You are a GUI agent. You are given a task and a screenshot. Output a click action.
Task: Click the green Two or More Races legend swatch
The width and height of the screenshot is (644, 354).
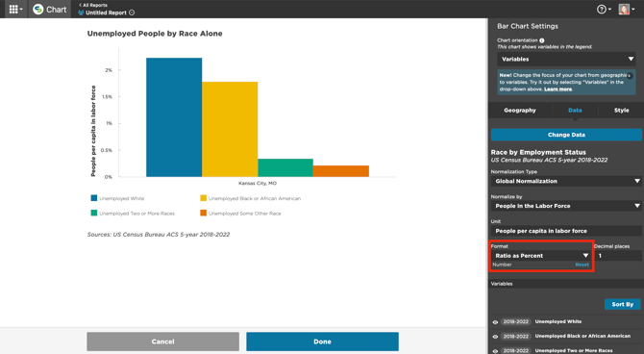click(x=94, y=213)
